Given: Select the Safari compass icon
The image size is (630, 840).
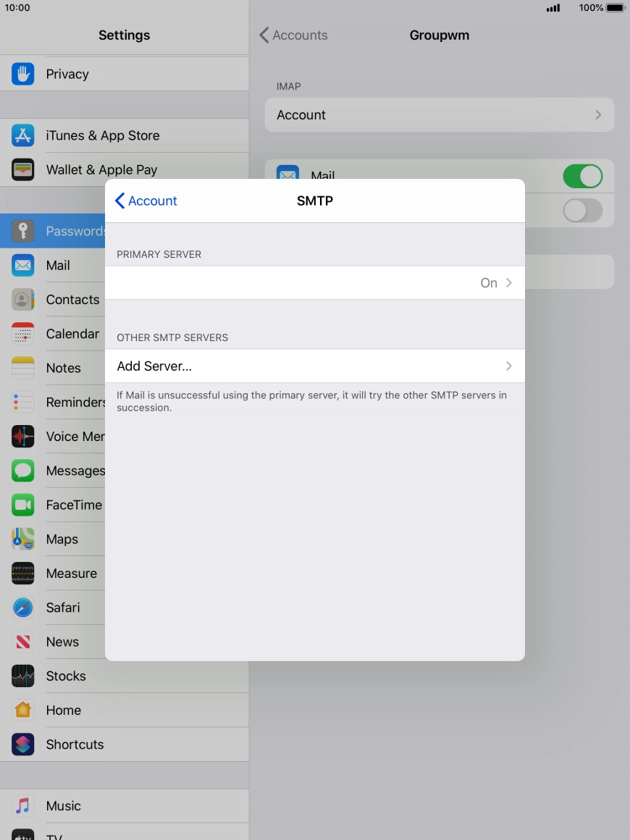Looking at the screenshot, I should pyautogui.click(x=23, y=608).
